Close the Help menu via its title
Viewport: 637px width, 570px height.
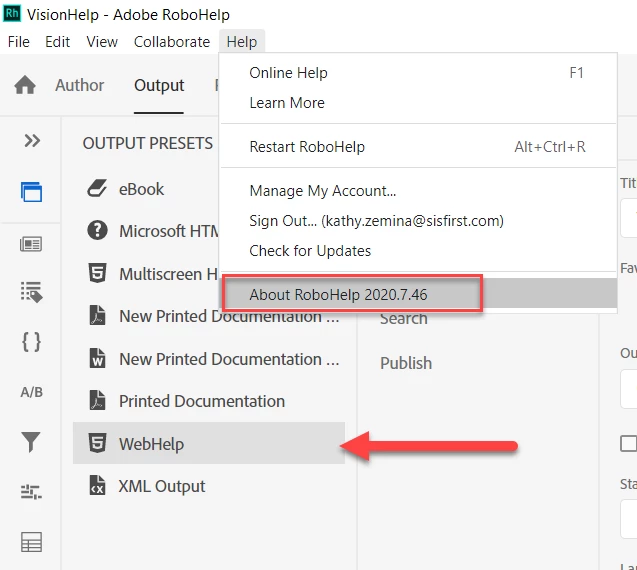pos(242,42)
